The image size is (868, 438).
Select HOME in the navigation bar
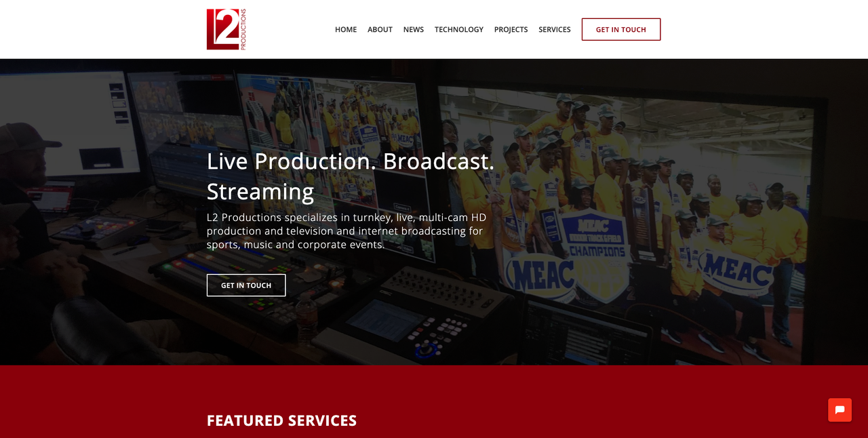coord(346,29)
